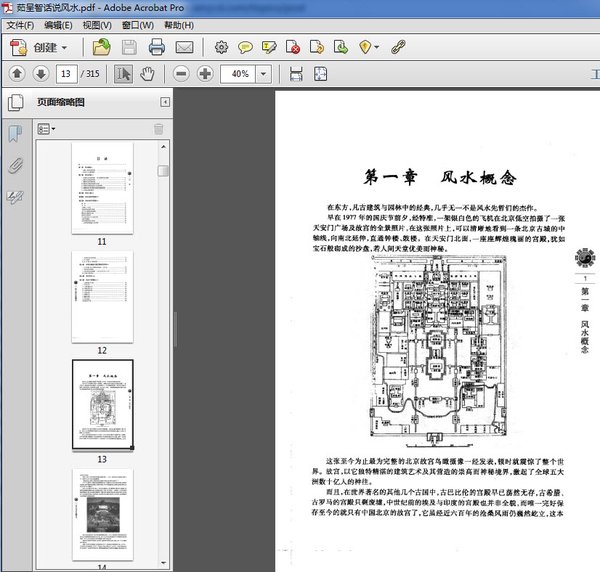Open the 文件(F) menu
The width and height of the screenshot is (600, 572).
(x=20, y=25)
